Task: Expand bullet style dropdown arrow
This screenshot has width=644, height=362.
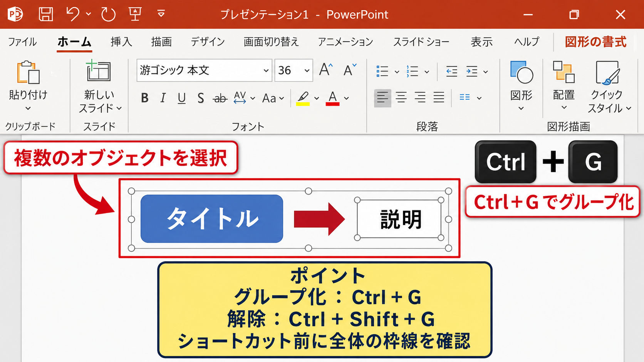Action: tap(397, 72)
